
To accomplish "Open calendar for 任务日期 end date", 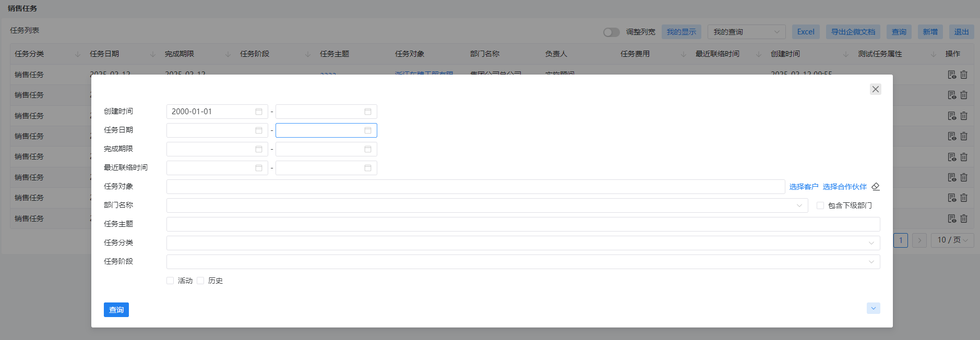I will (368, 130).
